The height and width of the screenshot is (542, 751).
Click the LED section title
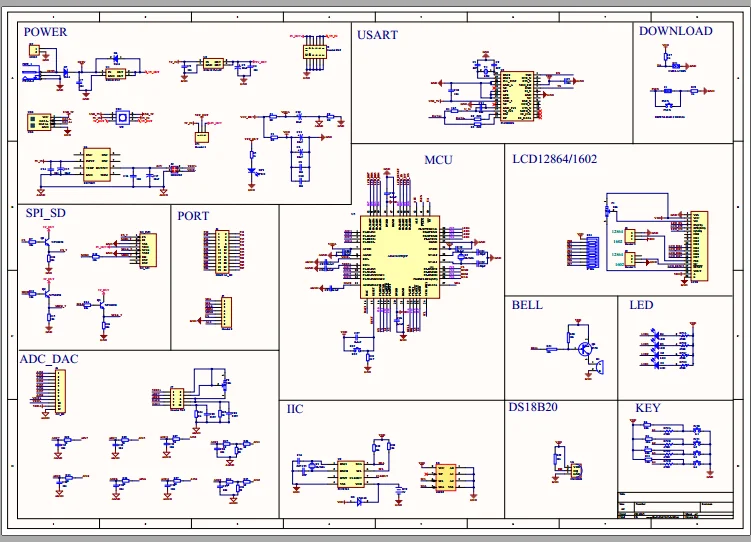point(641,305)
